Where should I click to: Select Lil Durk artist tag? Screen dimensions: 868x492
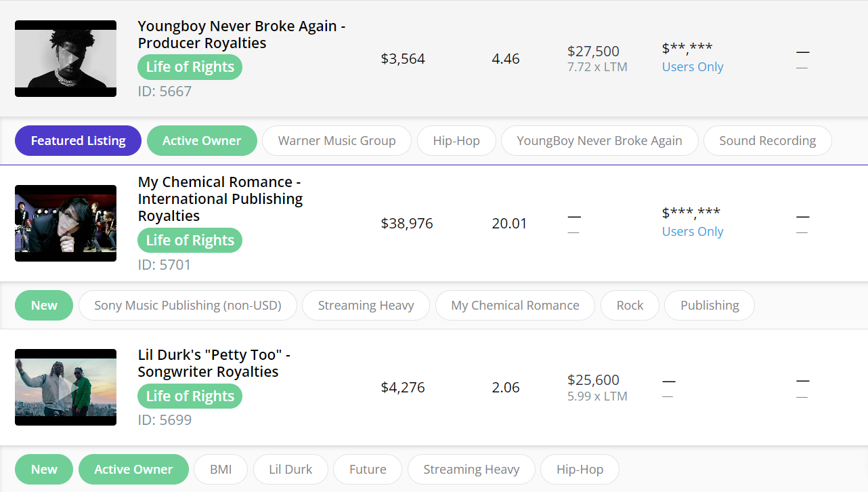[290, 470]
